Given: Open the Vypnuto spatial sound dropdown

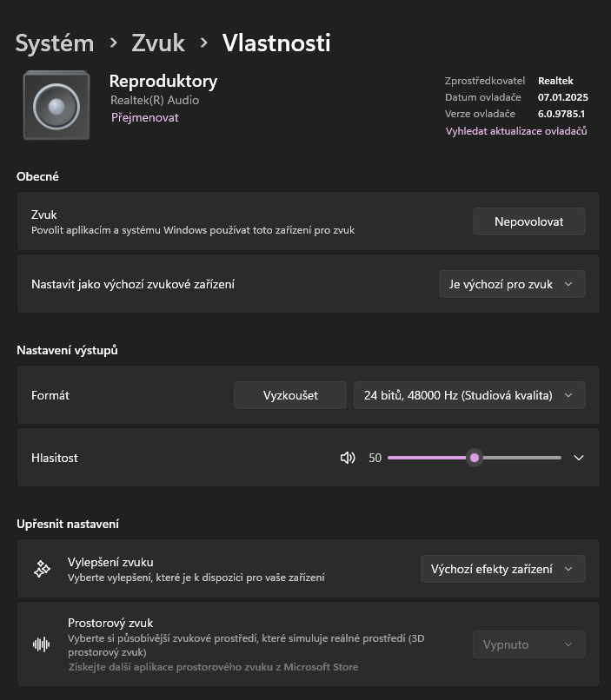Looking at the screenshot, I should [528, 644].
